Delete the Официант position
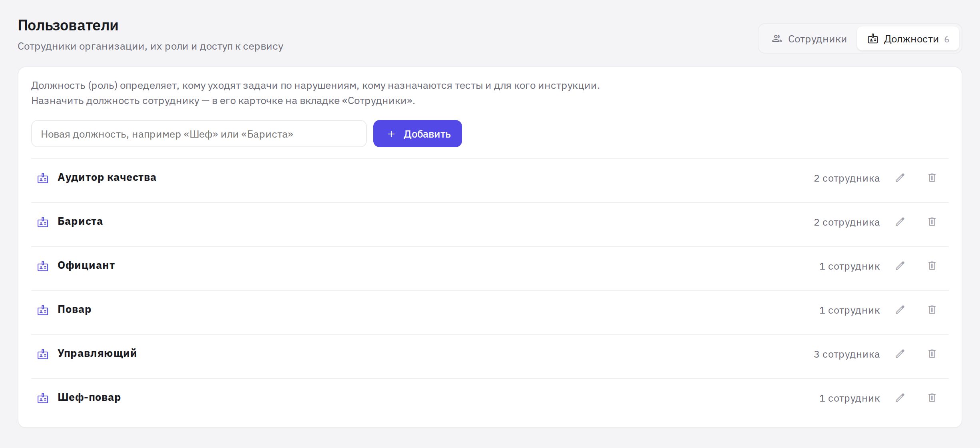The image size is (980, 448). click(932, 266)
